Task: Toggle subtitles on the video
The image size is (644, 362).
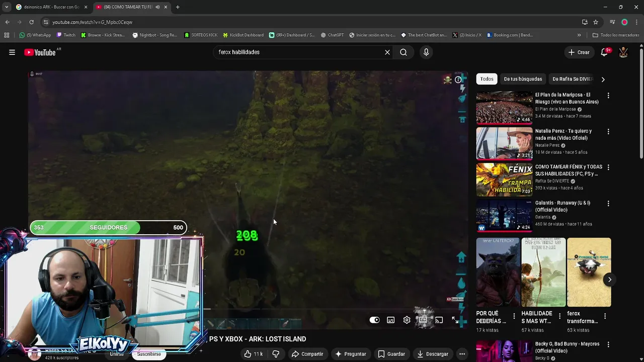Action: (391, 320)
